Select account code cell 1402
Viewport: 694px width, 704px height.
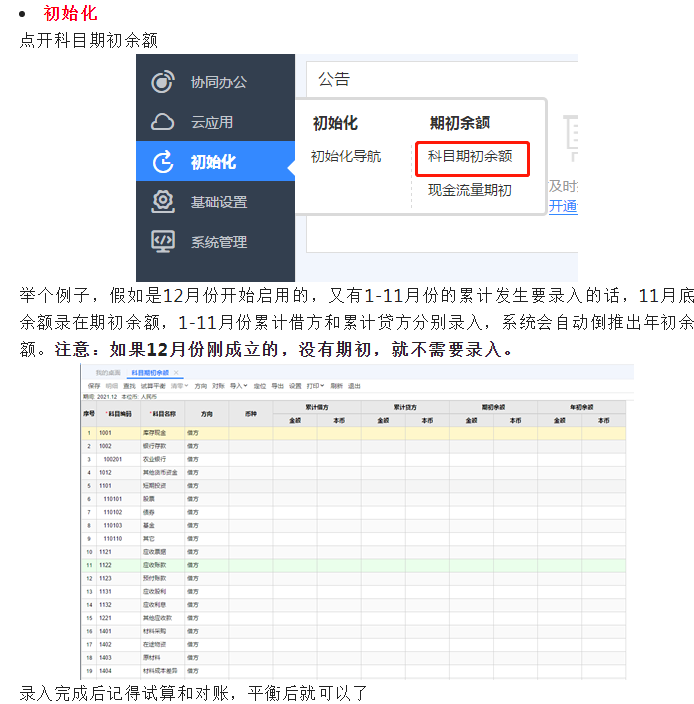[119, 645]
